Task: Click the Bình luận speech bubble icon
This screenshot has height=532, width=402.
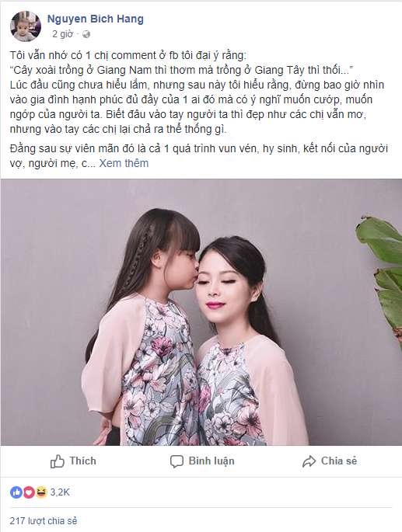Action: pos(177,461)
